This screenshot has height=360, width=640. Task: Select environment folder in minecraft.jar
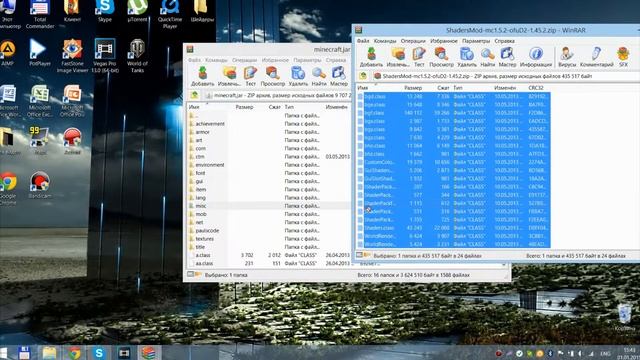click(x=210, y=165)
